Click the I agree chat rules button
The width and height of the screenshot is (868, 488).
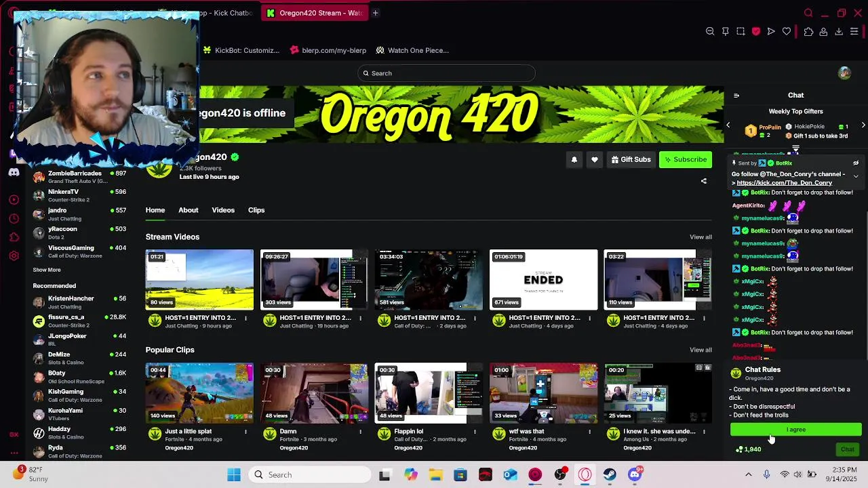[x=796, y=430]
